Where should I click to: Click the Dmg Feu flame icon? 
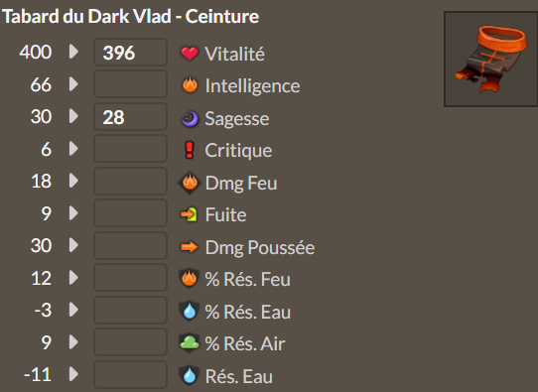(190, 183)
